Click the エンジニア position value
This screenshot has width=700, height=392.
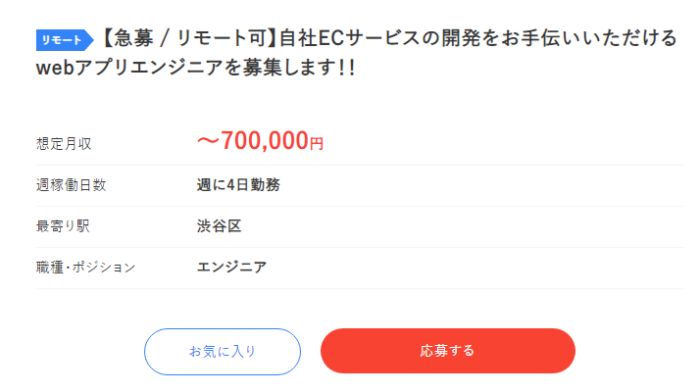[x=232, y=267]
